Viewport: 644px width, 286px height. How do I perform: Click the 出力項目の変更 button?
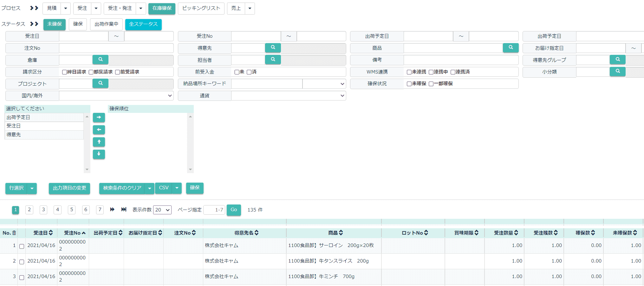[69, 188]
